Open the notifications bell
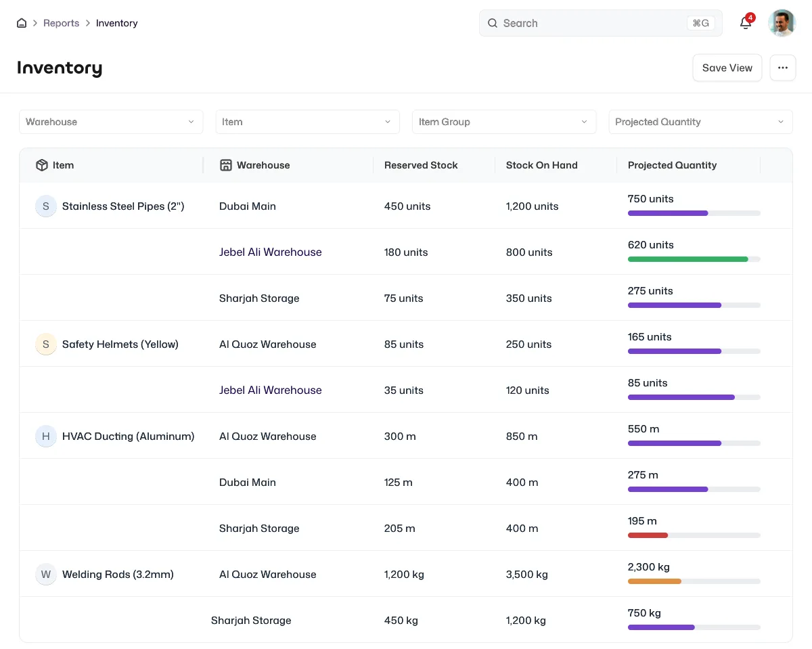The height and width of the screenshot is (649, 812). (x=746, y=23)
